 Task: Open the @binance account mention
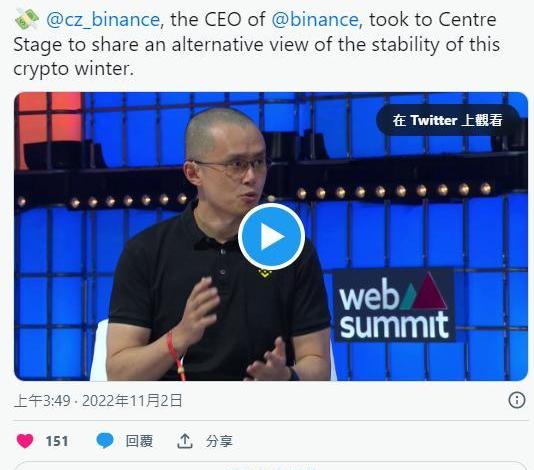315,19
